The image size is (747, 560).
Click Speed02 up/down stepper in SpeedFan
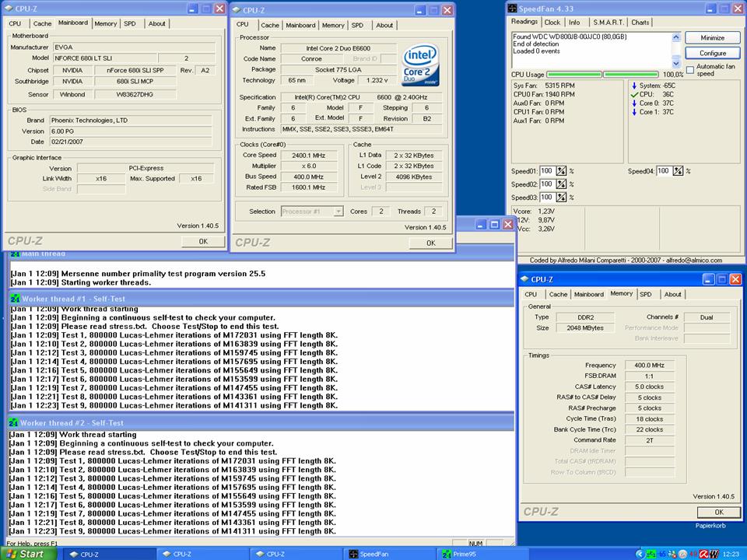pyautogui.click(x=561, y=184)
